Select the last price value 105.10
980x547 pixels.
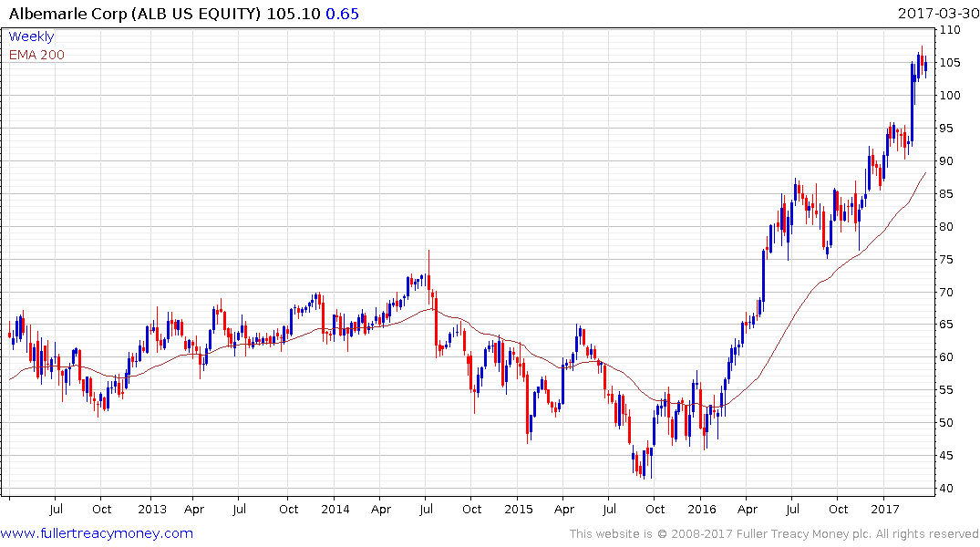tap(294, 14)
